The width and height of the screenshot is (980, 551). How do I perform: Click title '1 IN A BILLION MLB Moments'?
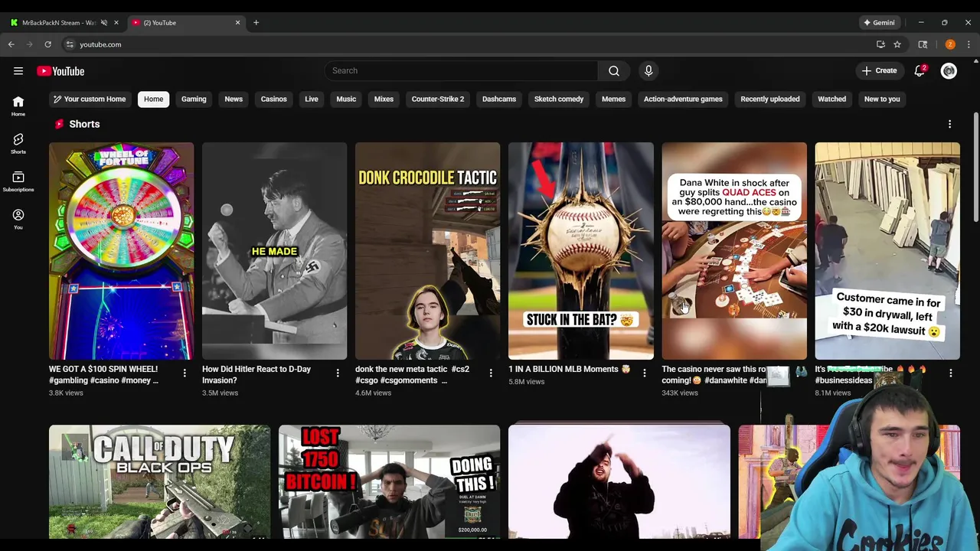[570, 369]
